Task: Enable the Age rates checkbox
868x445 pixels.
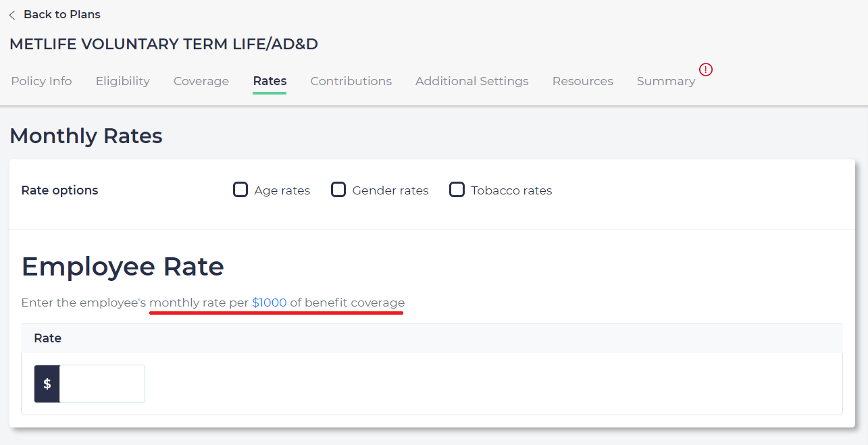Action: tap(240, 190)
